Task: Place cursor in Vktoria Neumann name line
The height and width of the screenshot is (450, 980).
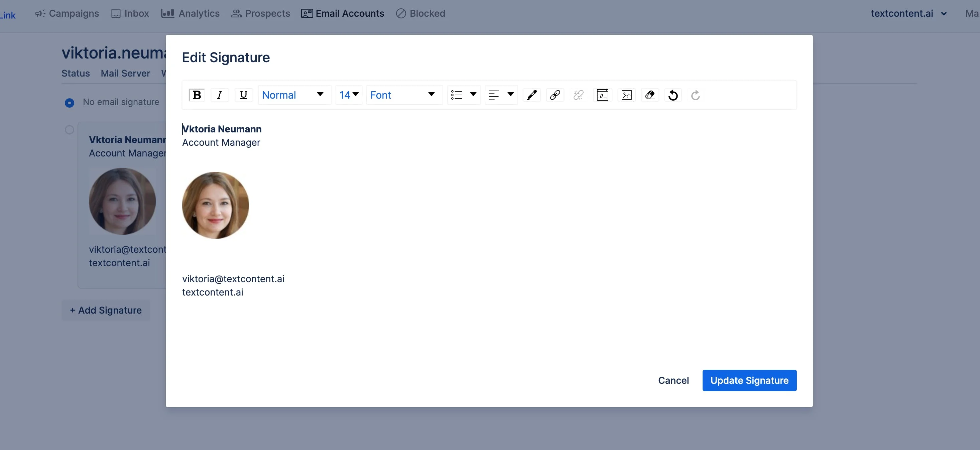Action: [222, 129]
